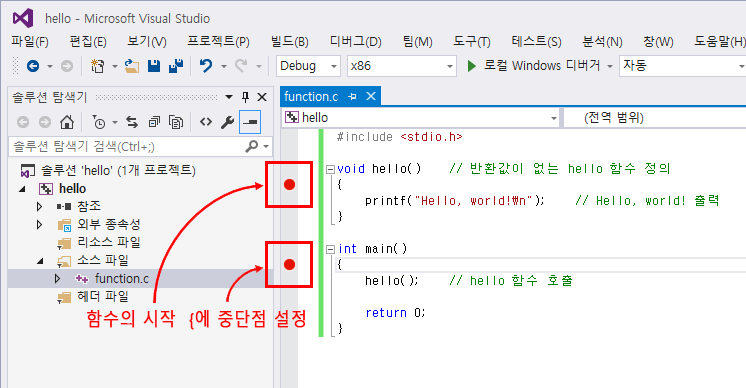Screen dimensions: 746x388
Task: Open the 보기(V) menu
Action: tap(147, 42)
